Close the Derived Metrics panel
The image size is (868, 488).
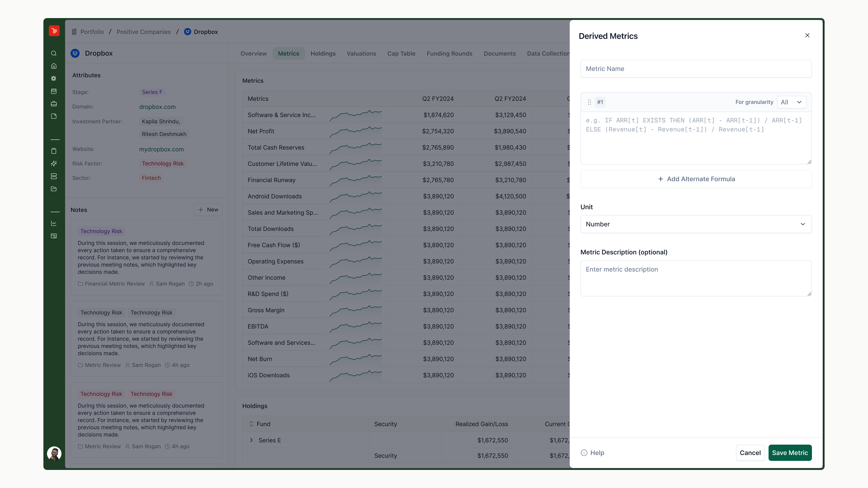click(807, 35)
